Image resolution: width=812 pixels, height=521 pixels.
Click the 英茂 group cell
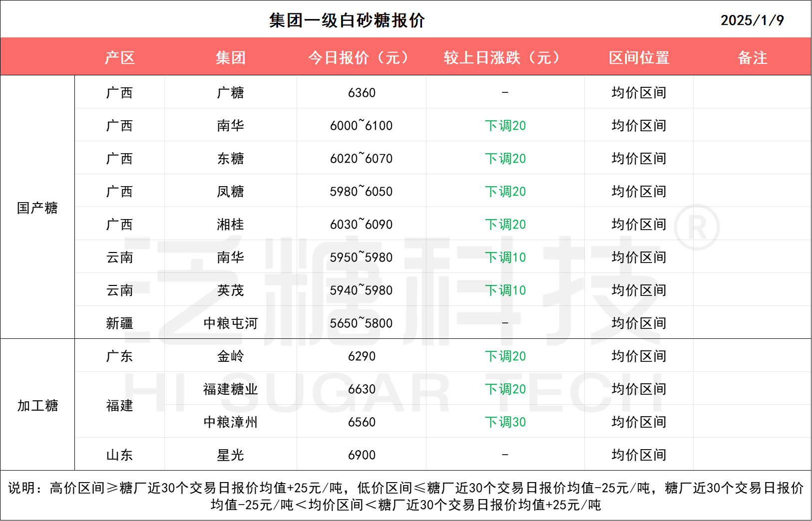231,290
